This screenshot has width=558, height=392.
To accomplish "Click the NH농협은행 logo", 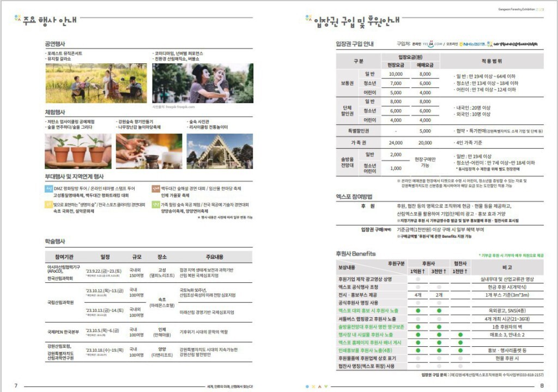I will (472, 44).
